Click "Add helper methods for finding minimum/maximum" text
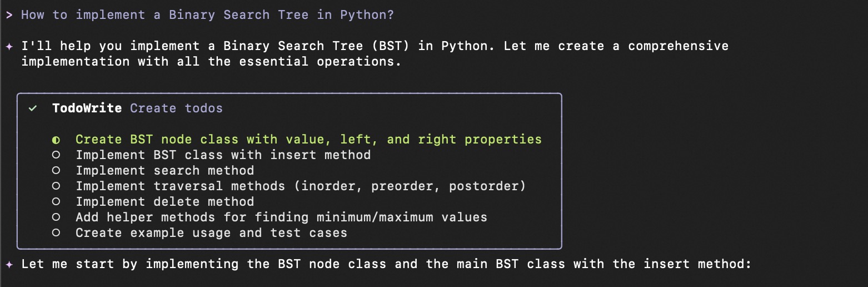 click(281, 217)
